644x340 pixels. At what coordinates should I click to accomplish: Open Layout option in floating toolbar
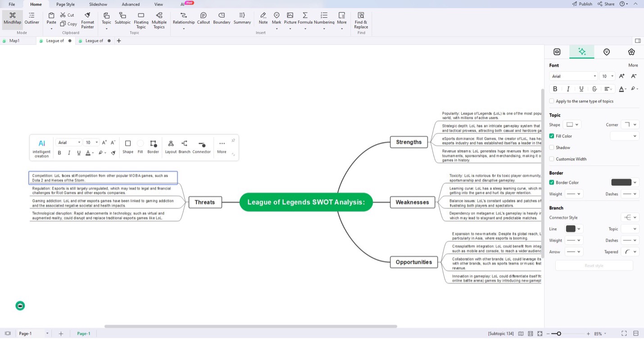tap(171, 147)
